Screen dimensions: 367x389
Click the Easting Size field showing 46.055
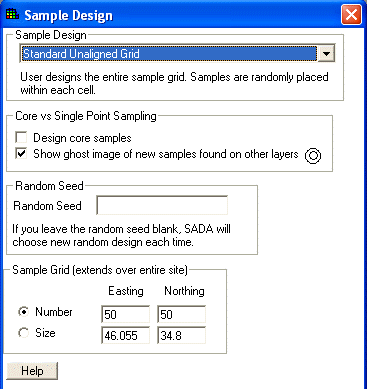125,335
